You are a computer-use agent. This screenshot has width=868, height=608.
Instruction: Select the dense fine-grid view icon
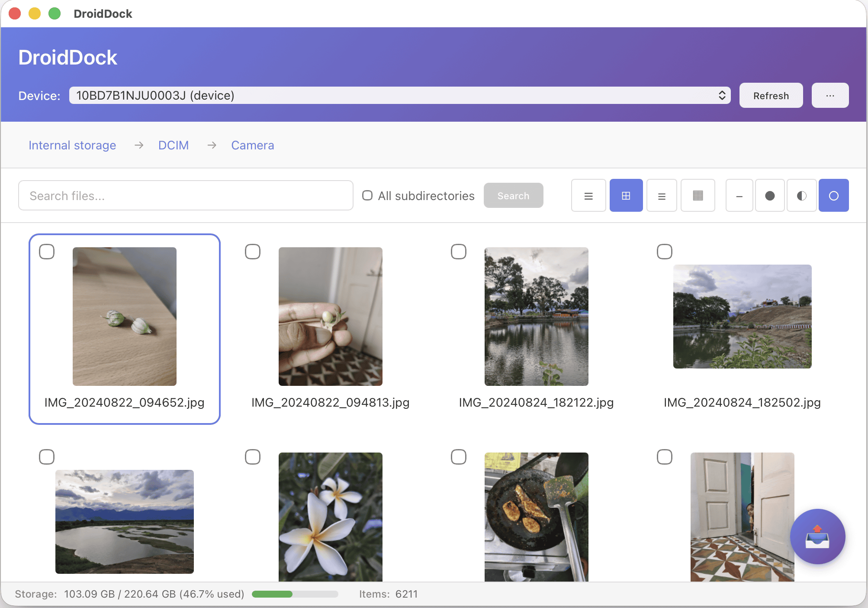click(698, 196)
